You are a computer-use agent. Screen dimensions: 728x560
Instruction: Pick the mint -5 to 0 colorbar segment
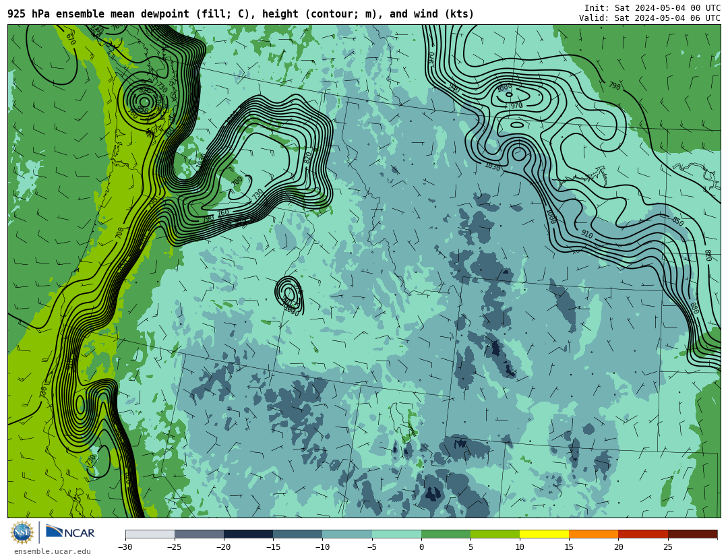coord(396,534)
